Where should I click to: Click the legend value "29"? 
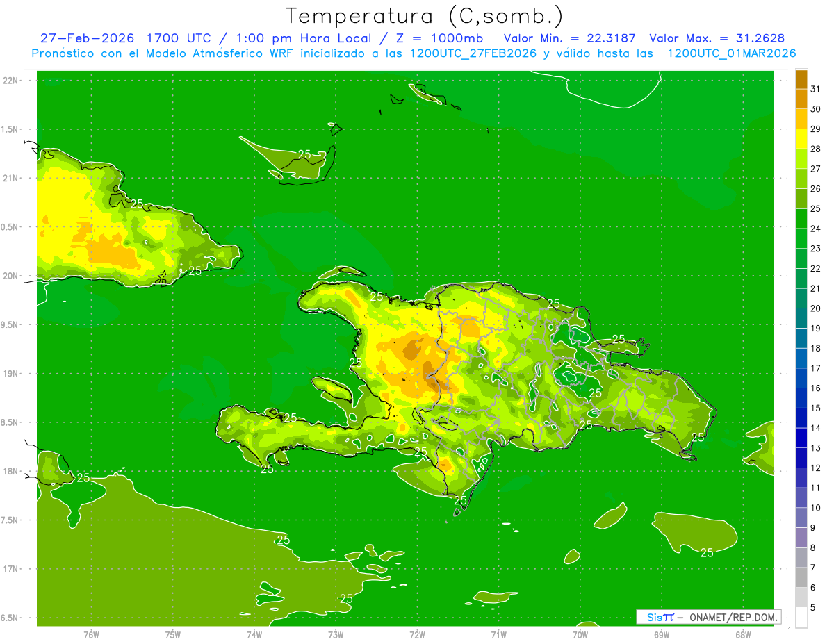[x=816, y=129]
